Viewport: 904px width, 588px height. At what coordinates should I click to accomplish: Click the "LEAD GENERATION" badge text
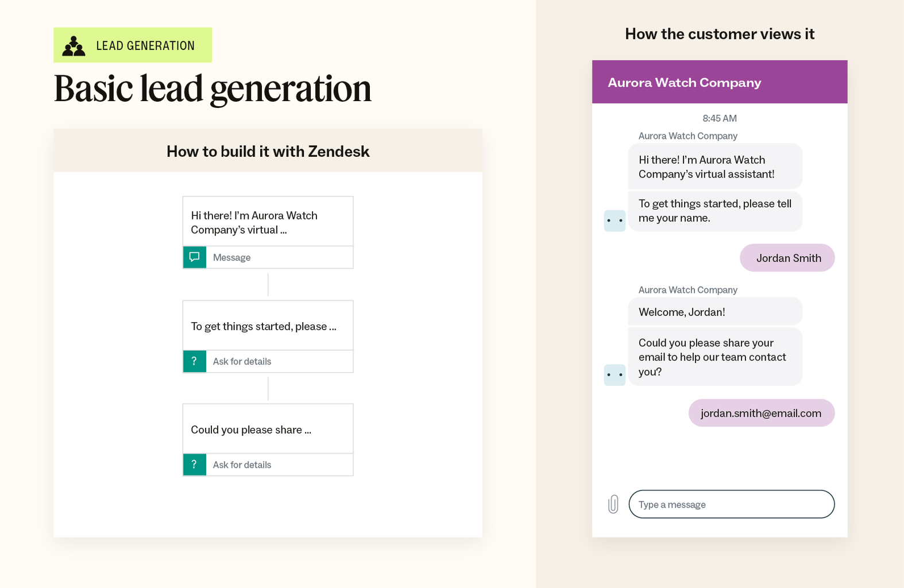pyautogui.click(x=145, y=46)
